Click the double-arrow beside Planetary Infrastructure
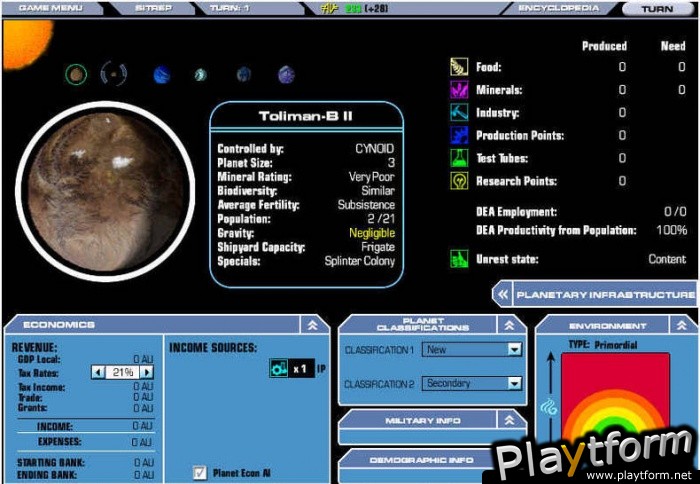Viewport: 700px width, 484px height. pos(503,294)
